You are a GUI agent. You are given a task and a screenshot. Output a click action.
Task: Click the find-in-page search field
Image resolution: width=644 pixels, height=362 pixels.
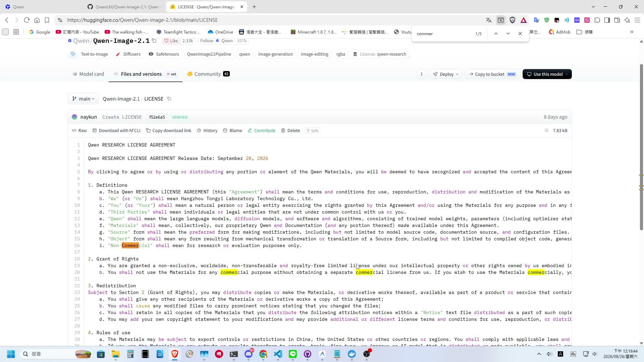(x=443, y=34)
